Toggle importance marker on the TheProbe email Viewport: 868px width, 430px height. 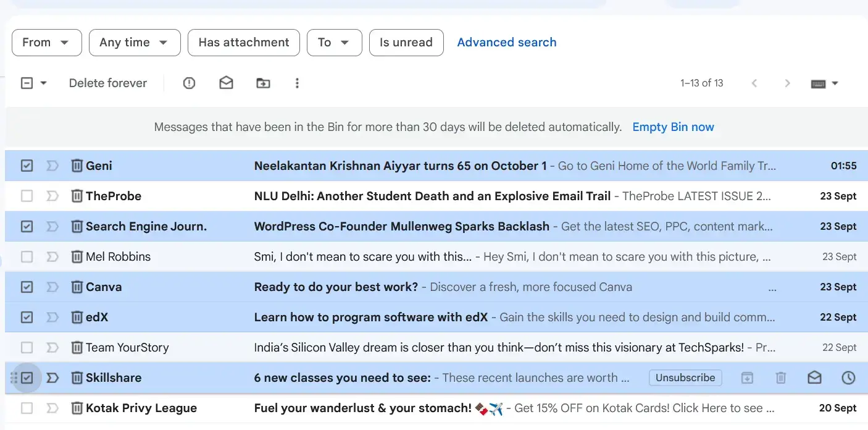[x=52, y=196]
